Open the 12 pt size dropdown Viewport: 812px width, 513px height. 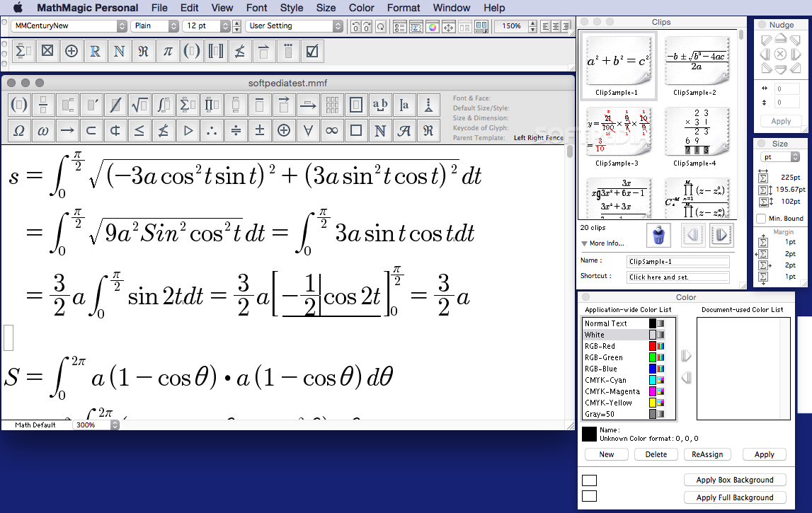pyautogui.click(x=207, y=26)
